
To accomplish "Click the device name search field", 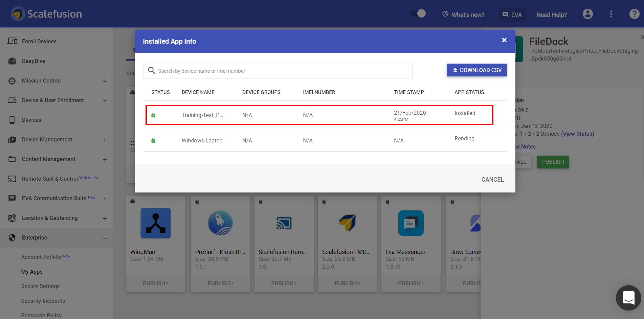I will (x=277, y=71).
